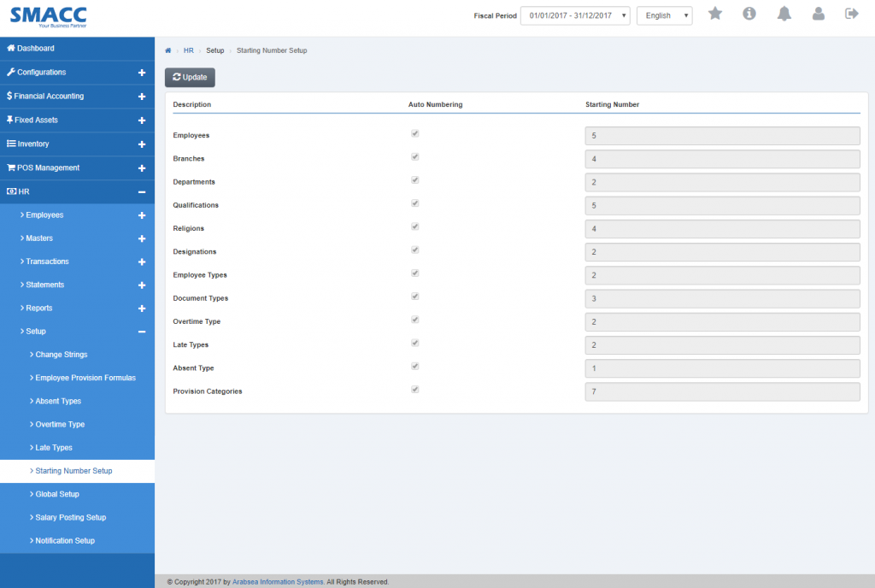Open the notifications bell icon
The width and height of the screenshot is (875, 588).
784,13
